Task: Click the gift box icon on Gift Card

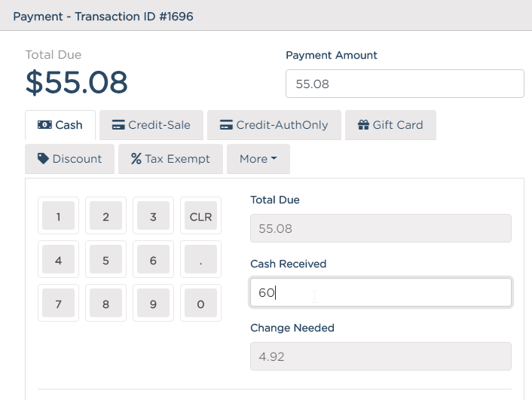Action: coord(363,125)
